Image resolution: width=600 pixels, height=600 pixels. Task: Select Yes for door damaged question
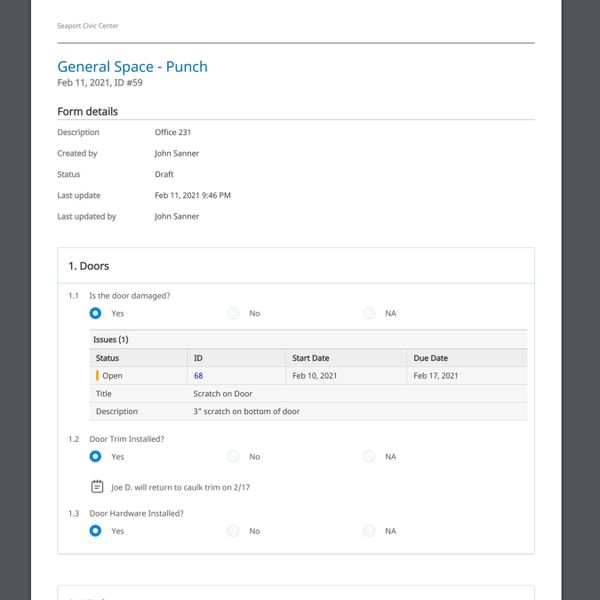pyautogui.click(x=96, y=313)
